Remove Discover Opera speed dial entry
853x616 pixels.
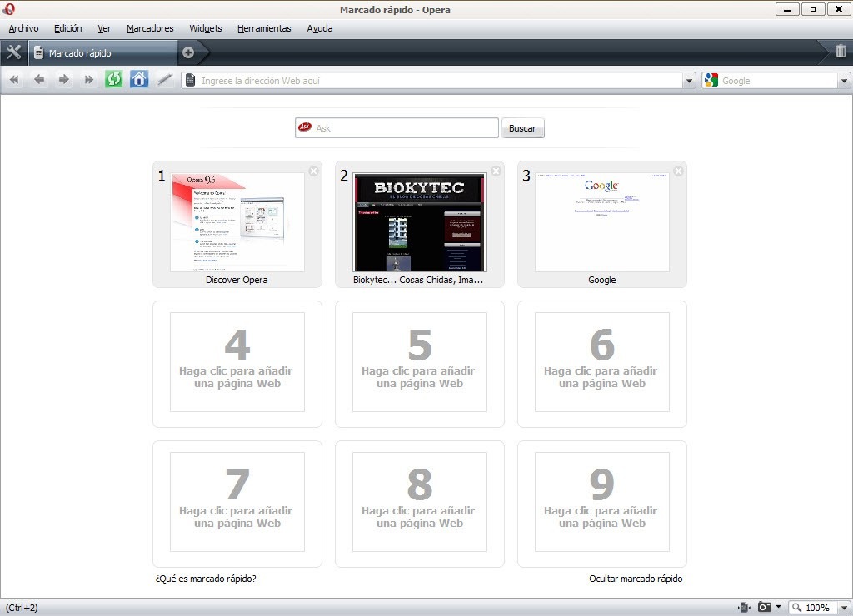coord(314,171)
